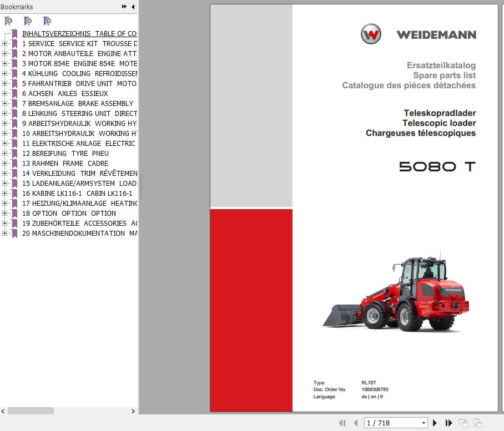Select bookmark 18 OPTION

[x=69, y=213]
